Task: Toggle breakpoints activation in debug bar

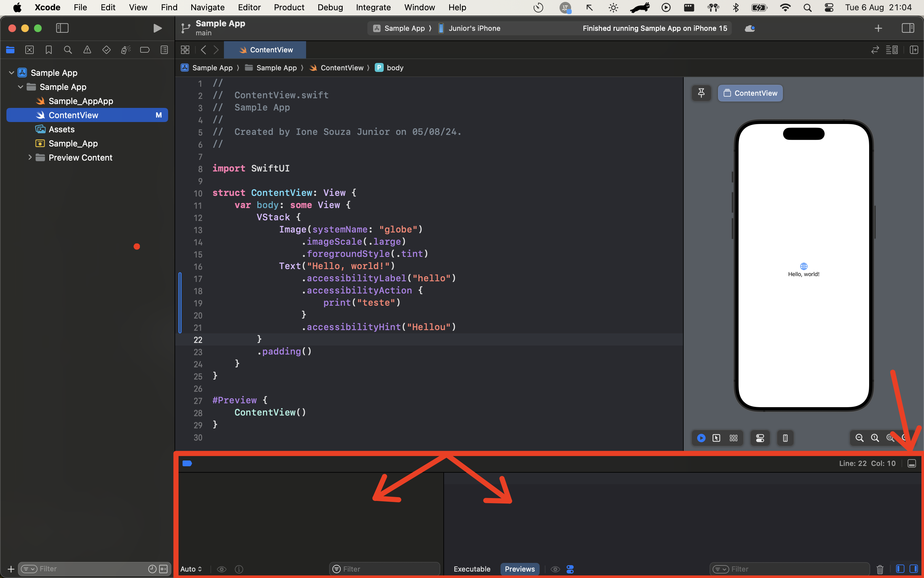Action: 187,463
